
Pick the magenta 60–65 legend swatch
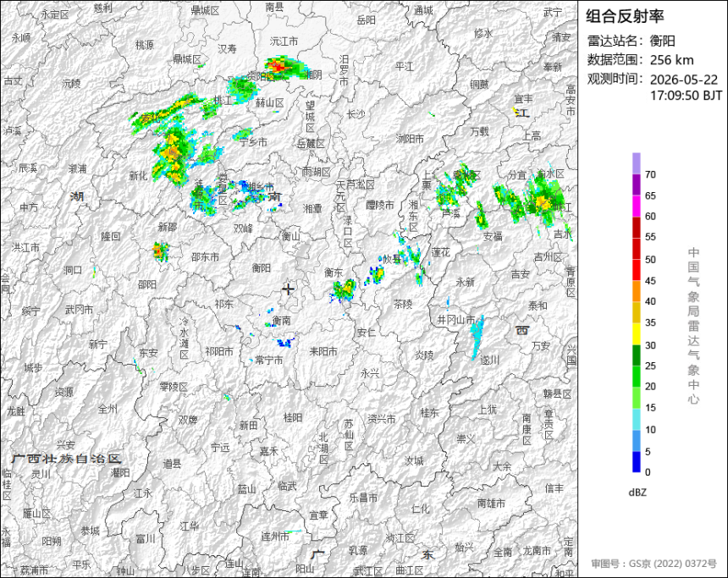636,206
